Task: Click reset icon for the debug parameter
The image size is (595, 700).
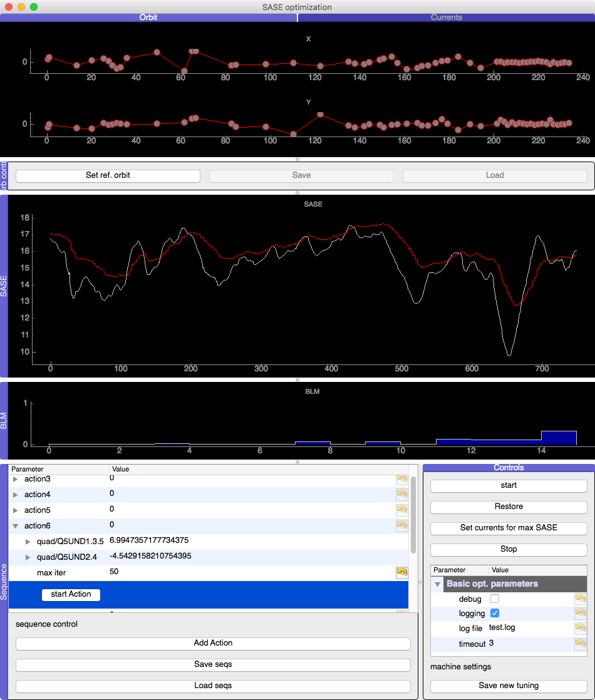Action: [580, 599]
